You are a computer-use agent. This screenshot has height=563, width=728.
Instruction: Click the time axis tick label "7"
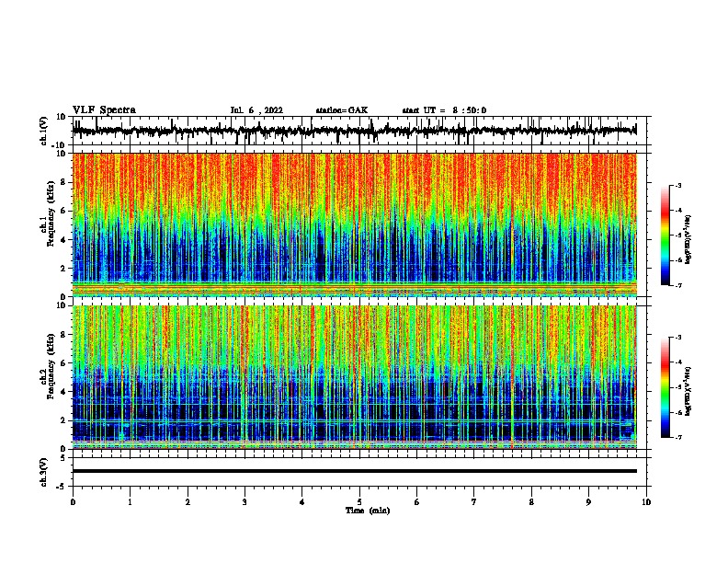[474, 502]
